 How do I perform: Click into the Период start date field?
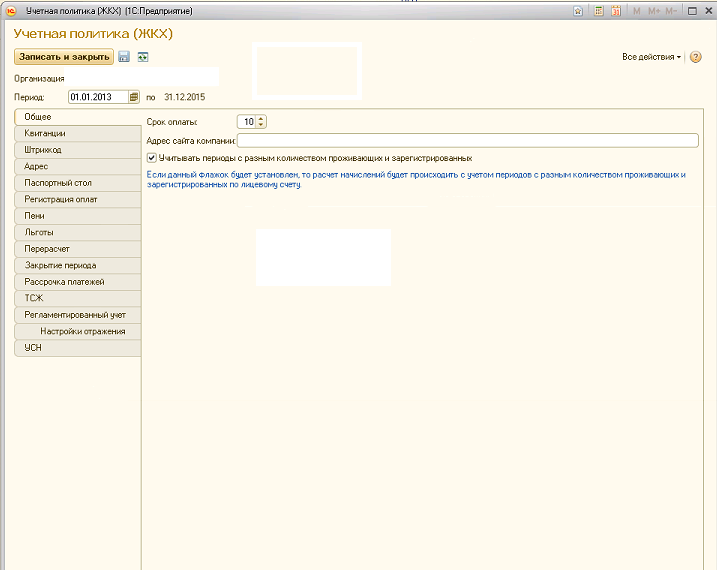pos(98,97)
